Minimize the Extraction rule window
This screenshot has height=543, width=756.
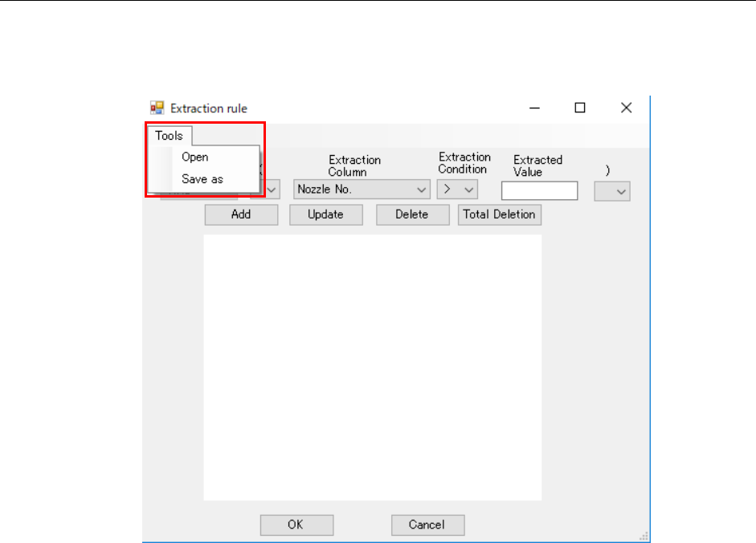tap(534, 108)
